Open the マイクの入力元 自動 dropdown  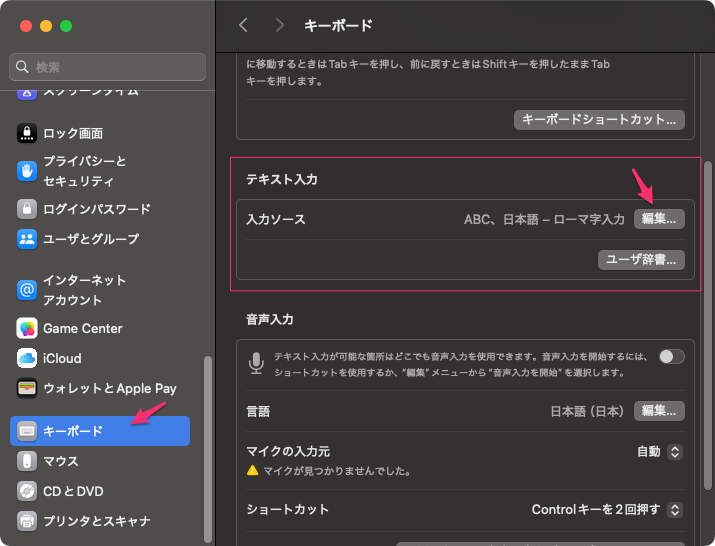click(660, 452)
